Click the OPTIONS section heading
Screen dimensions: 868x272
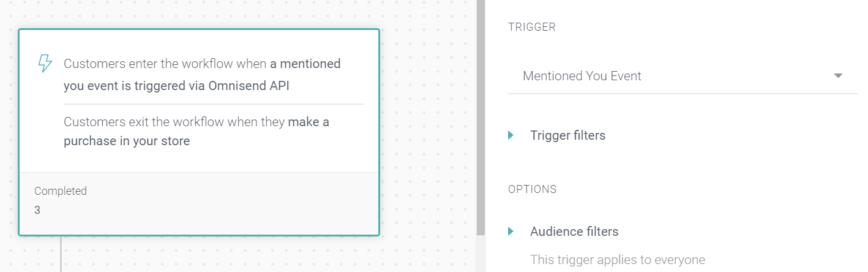tap(533, 189)
